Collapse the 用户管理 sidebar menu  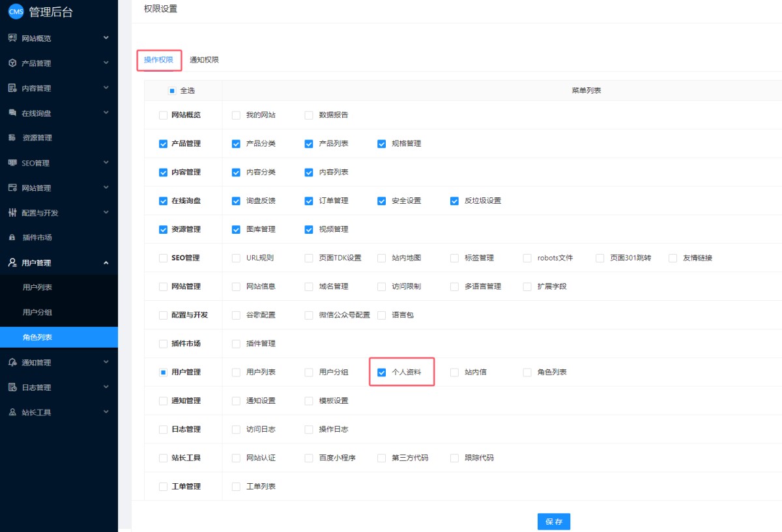(x=106, y=262)
